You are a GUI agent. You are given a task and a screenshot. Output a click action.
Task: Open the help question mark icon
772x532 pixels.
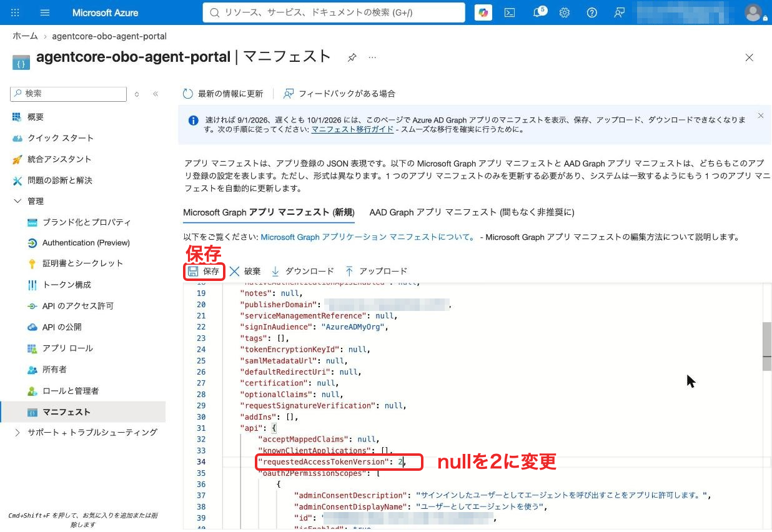[592, 12]
